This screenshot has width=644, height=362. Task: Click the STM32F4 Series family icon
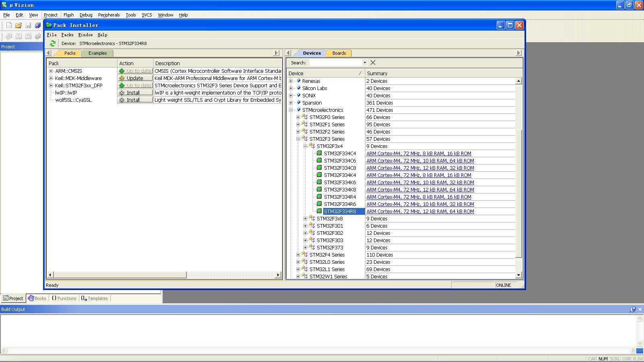coord(305,255)
